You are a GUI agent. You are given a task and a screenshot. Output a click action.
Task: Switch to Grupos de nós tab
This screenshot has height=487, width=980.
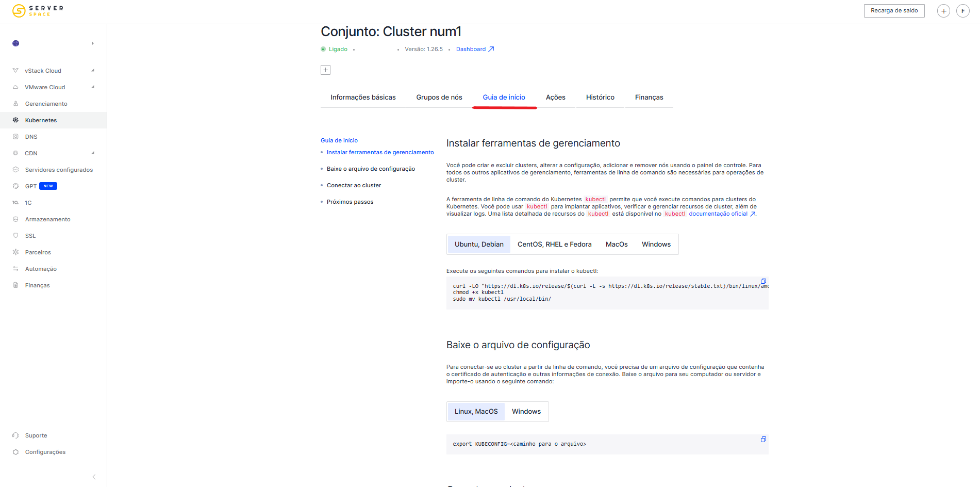point(439,98)
